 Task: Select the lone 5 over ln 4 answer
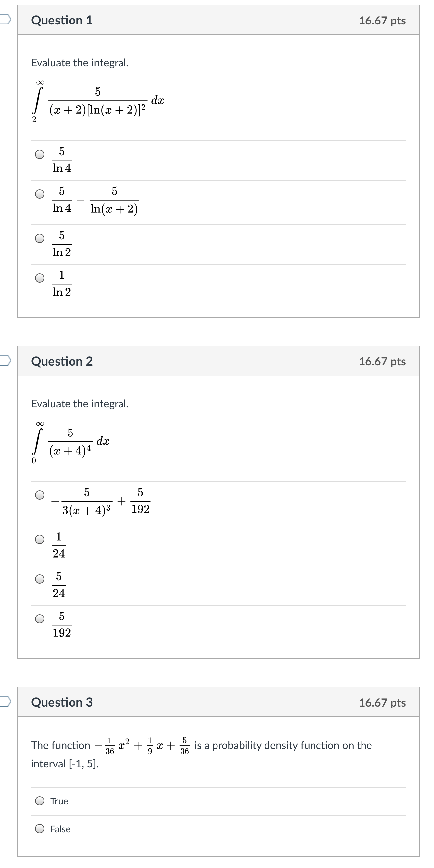(x=40, y=154)
